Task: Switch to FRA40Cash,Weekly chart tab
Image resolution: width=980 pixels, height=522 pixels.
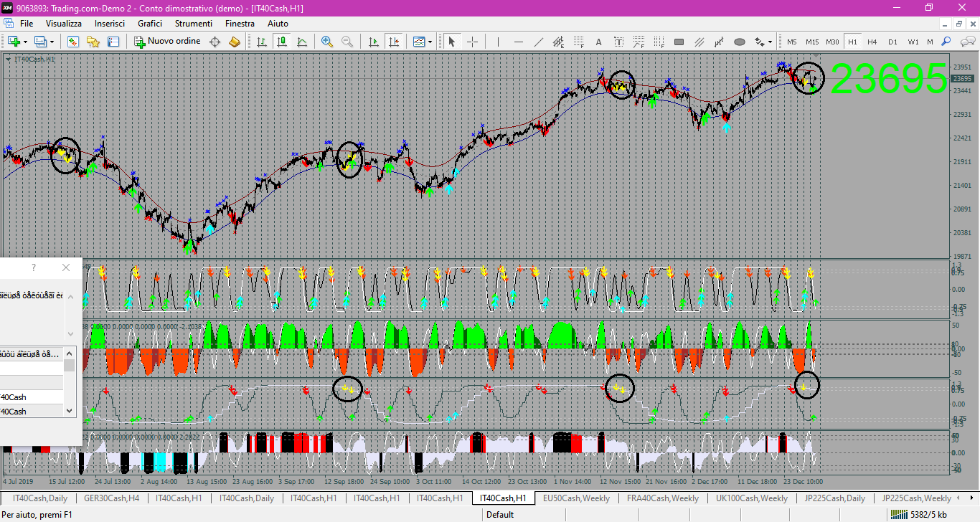Action: point(663,498)
